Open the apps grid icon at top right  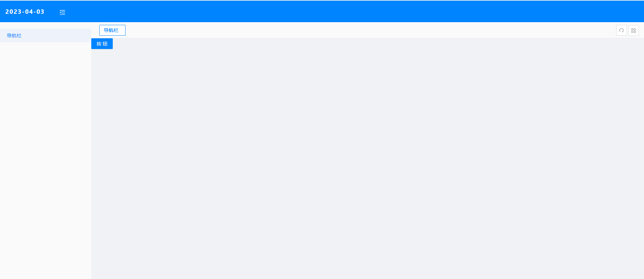[x=633, y=30]
